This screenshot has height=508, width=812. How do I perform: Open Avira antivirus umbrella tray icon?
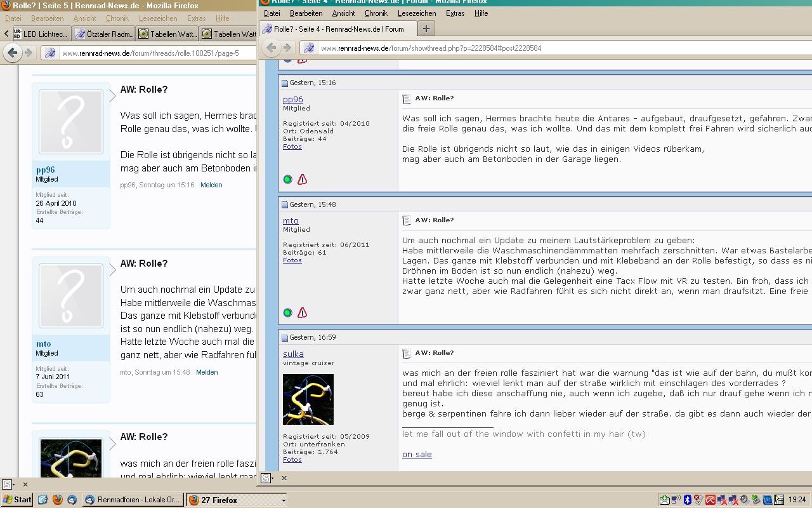click(x=710, y=500)
